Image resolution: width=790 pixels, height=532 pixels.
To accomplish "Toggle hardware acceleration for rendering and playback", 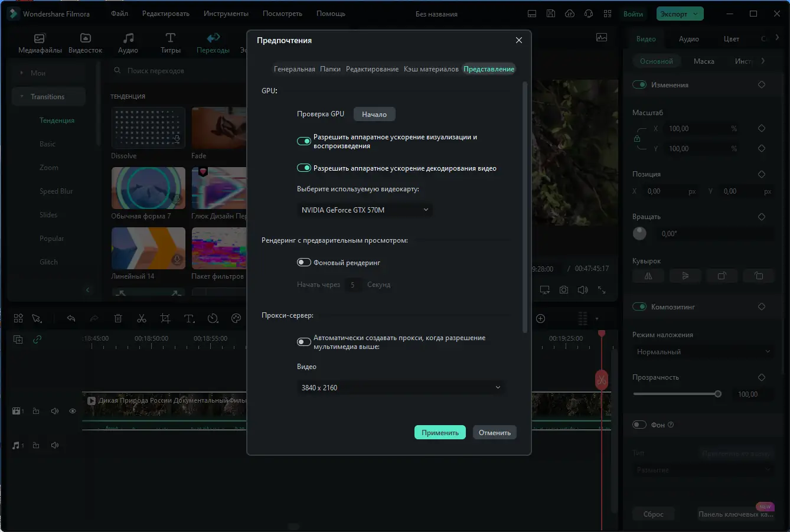I will (304, 141).
